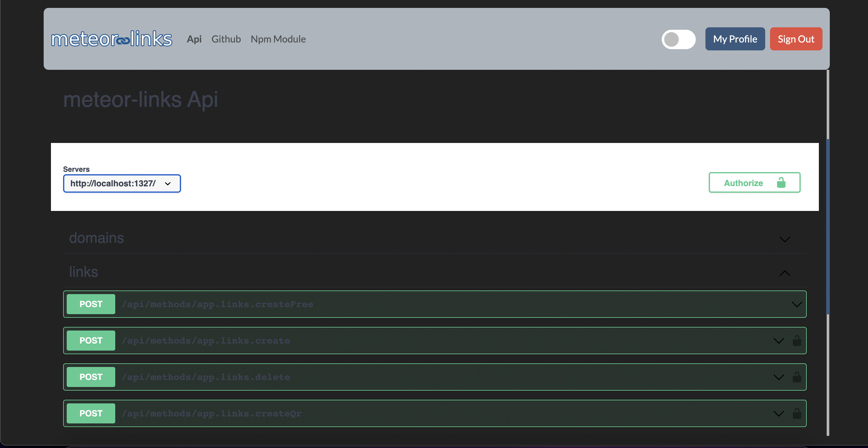Click POST badge of createFree endpoint
Image resolution: width=868 pixels, height=448 pixels.
point(91,304)
